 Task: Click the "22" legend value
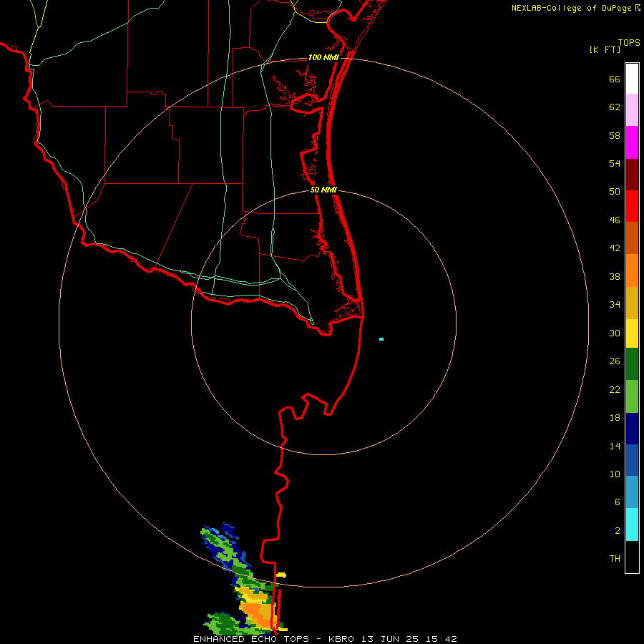point(615,390)
